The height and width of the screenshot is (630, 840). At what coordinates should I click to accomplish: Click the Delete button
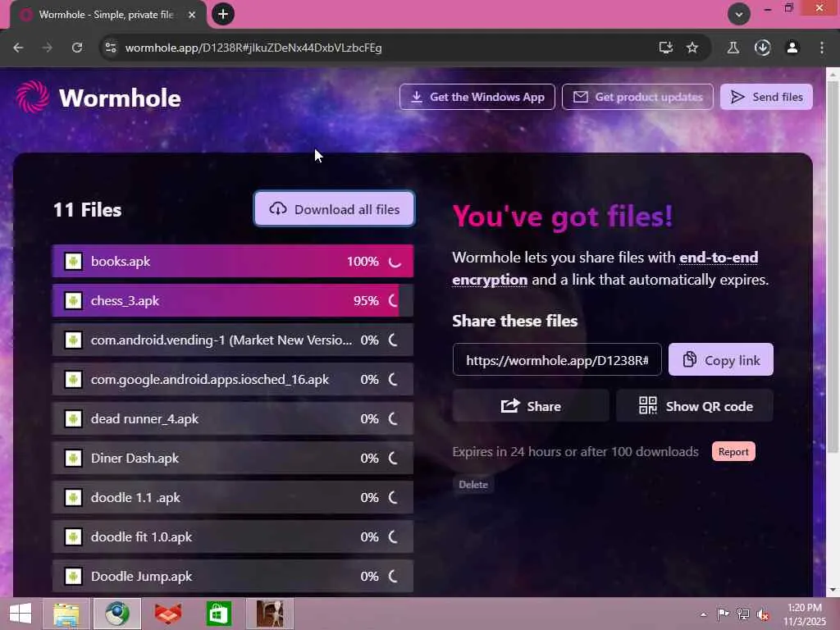pyautogui.click(x=473, y=484)
